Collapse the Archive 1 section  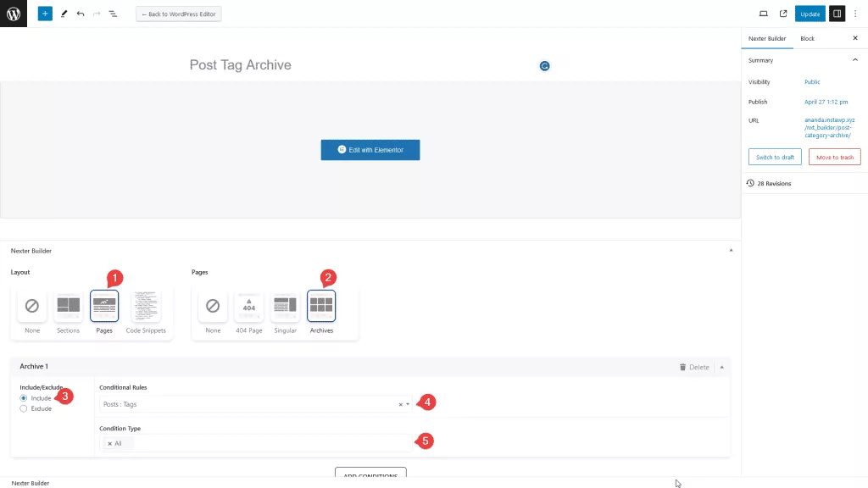[722, 367]
